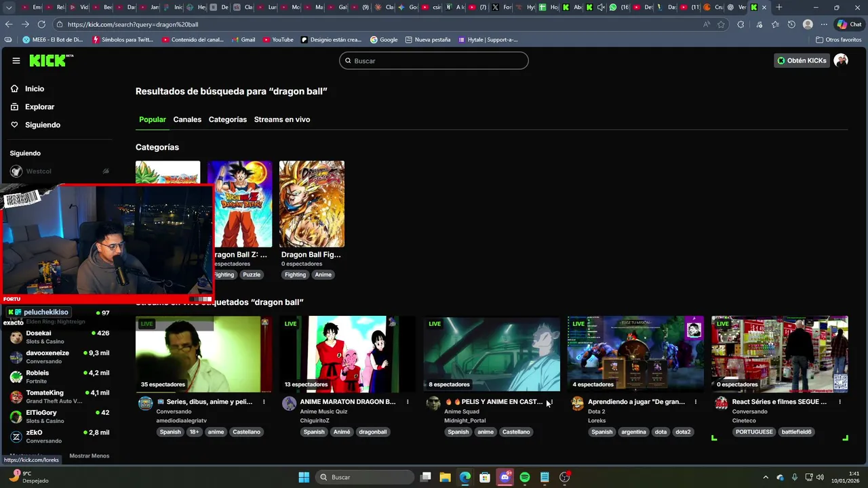Switch to the Streams en vivo tab

tap(282, 119)
